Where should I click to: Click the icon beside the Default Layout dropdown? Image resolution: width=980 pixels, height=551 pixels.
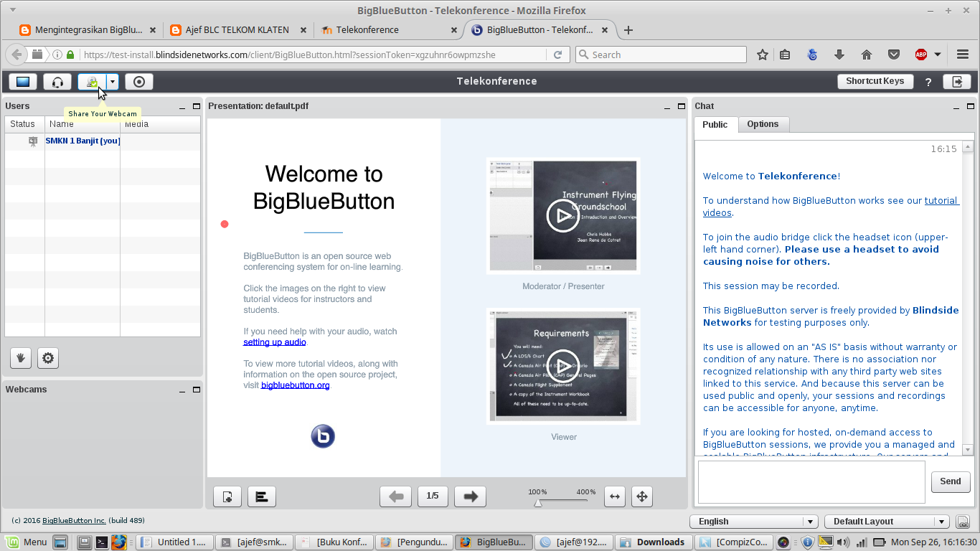point(963,522)
